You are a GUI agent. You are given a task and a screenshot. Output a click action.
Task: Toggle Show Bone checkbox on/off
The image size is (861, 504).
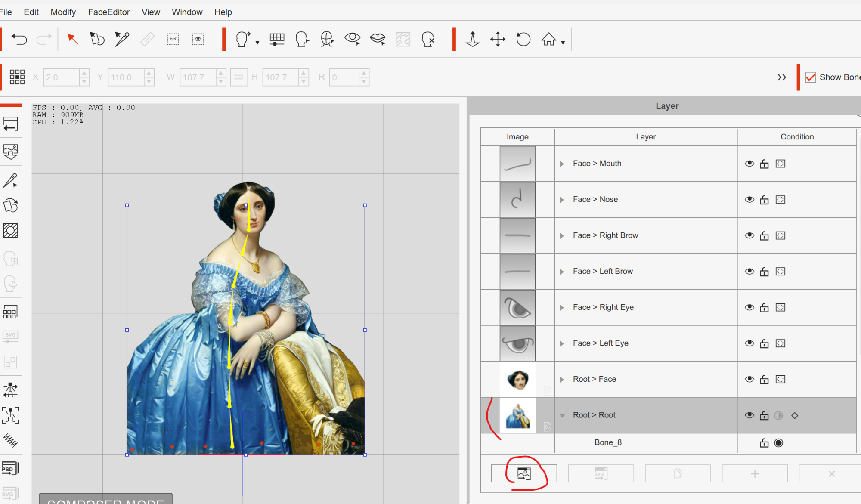tap(811, 77)
